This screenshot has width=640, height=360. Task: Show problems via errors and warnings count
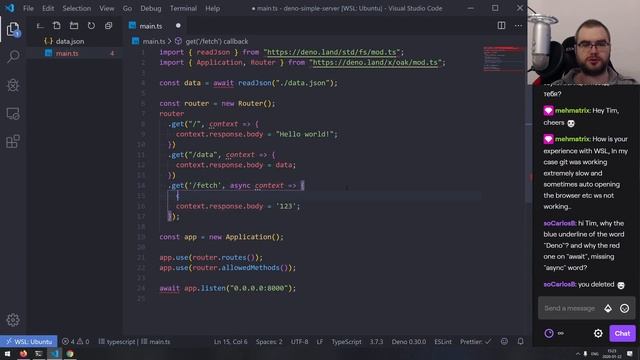coord(76,342)
